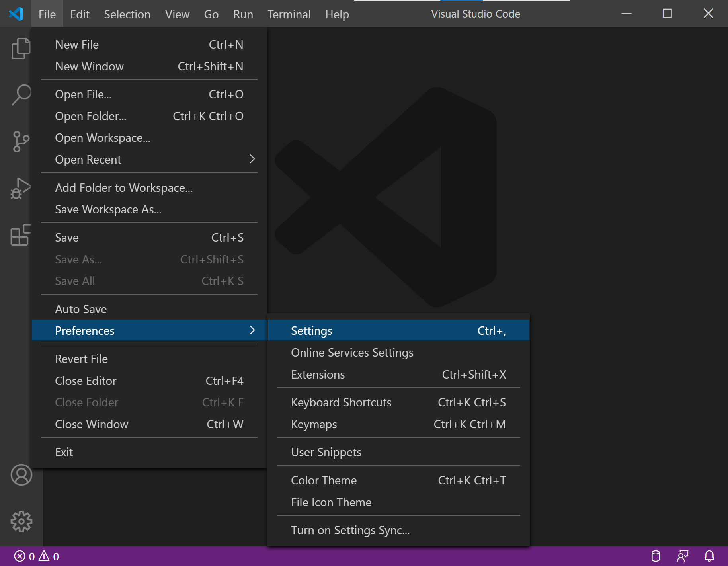Open the Edit menu
This screenshot has height=566, width=728.
click(x=80, y=14)
